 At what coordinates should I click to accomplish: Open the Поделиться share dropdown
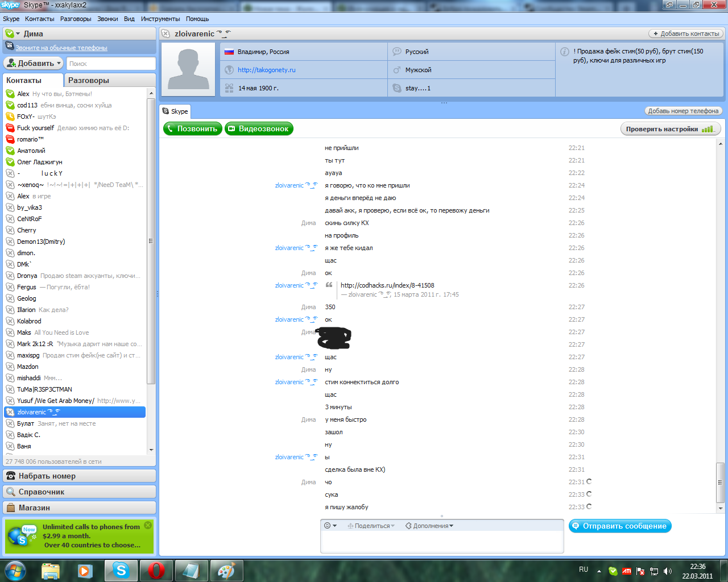click(371, 526)
